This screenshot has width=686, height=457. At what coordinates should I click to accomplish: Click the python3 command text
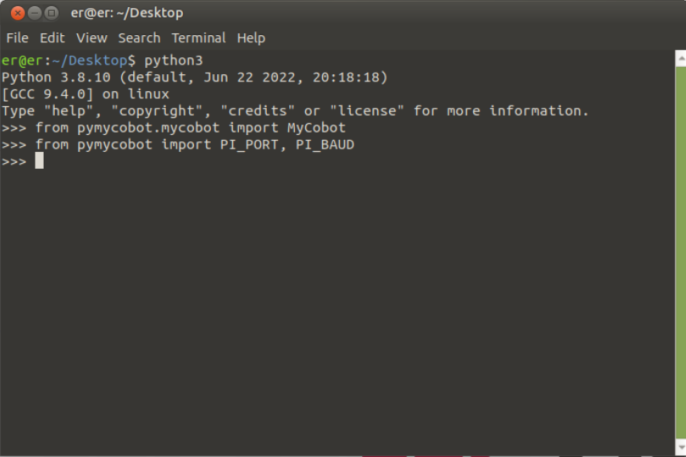point(173,61)
